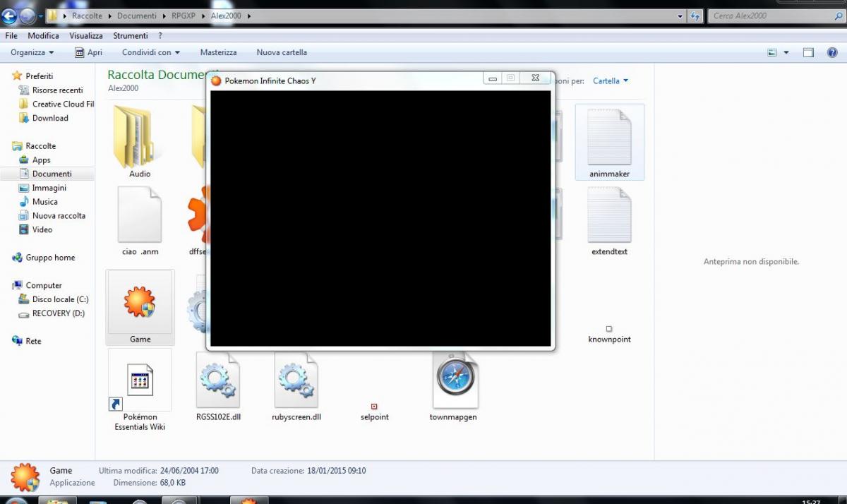Open the townmapgen Safari file
847x504 pixels.
[456, 380]
